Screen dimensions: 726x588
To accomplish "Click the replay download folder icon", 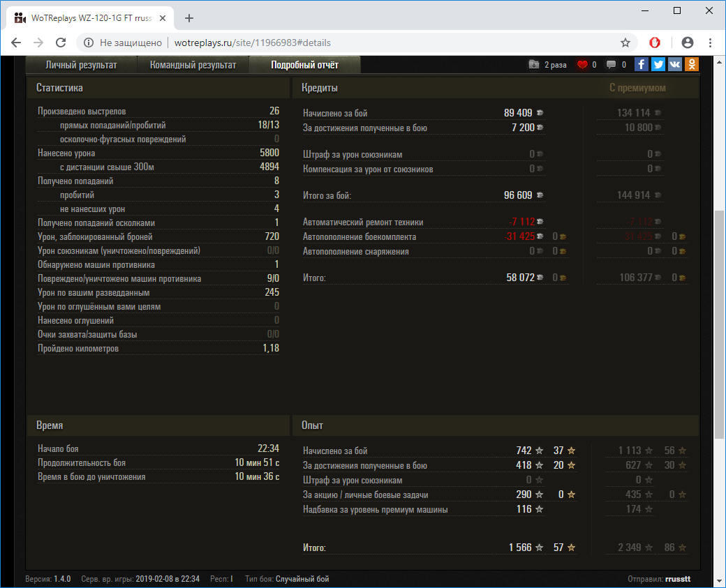I will 534,65.
